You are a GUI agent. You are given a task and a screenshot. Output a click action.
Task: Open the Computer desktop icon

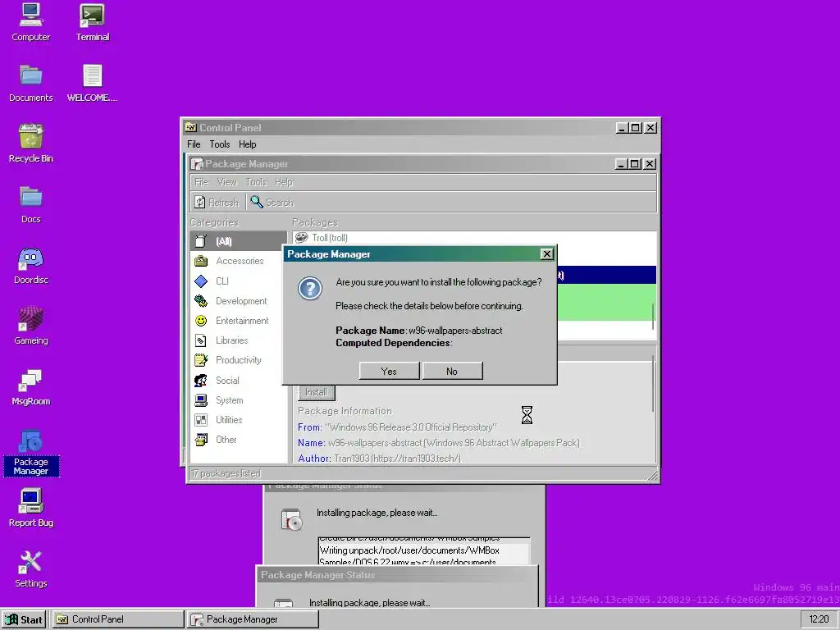[x=30, y=22]
